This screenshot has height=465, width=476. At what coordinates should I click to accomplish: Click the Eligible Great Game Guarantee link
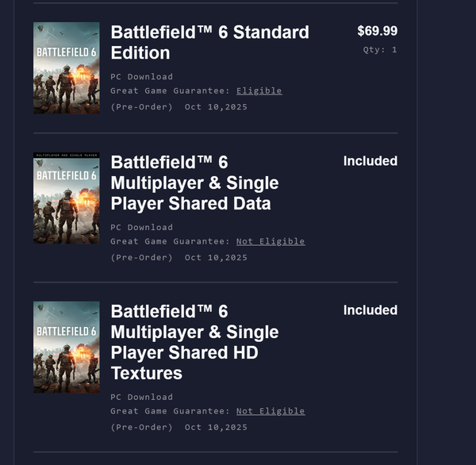pos(259,90)
